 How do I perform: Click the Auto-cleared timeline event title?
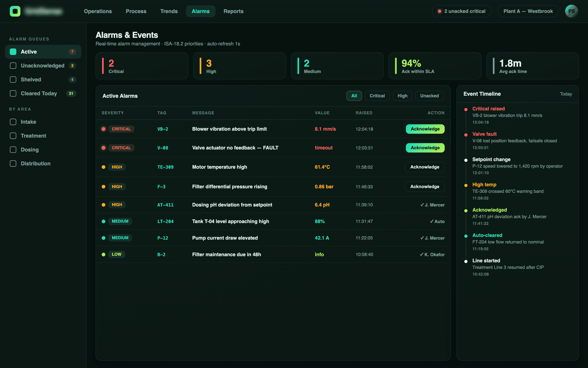coord(487,235)
